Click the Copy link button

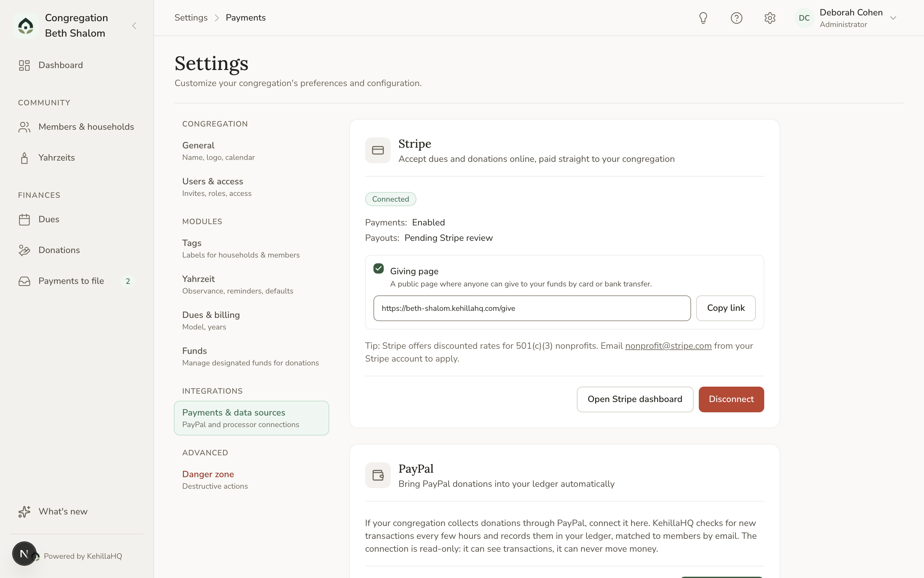pyautogui.click(x=725, y=308)
